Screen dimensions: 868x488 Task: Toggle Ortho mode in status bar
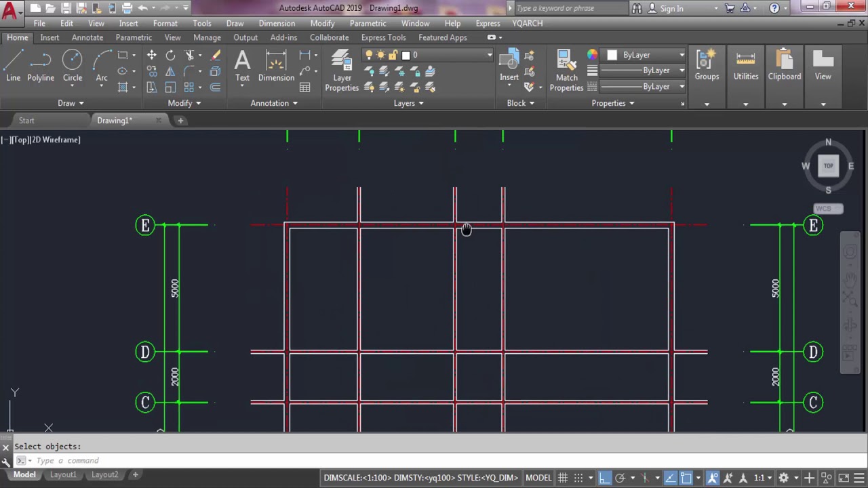(x=605, y=478)
